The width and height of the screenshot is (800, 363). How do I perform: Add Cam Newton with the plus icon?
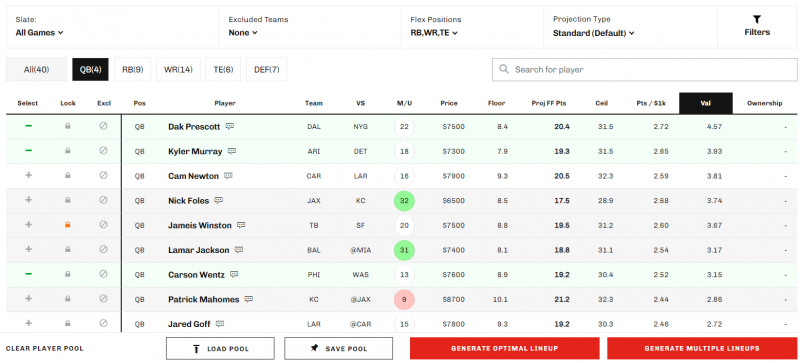click(29, 175)
